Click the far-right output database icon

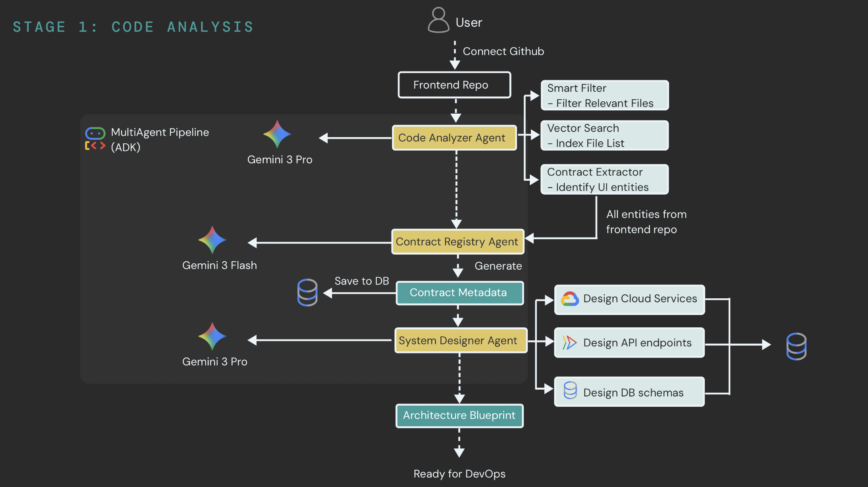click(796, 346)
